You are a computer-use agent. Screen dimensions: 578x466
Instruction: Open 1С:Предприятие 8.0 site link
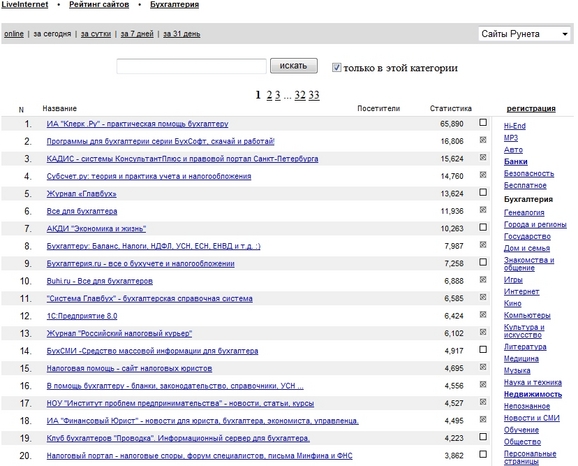[82, 316]
